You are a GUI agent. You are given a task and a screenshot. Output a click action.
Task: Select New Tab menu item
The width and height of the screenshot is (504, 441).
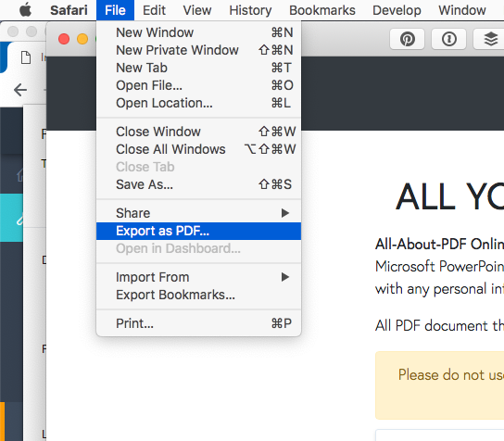(x=198, y=68)
